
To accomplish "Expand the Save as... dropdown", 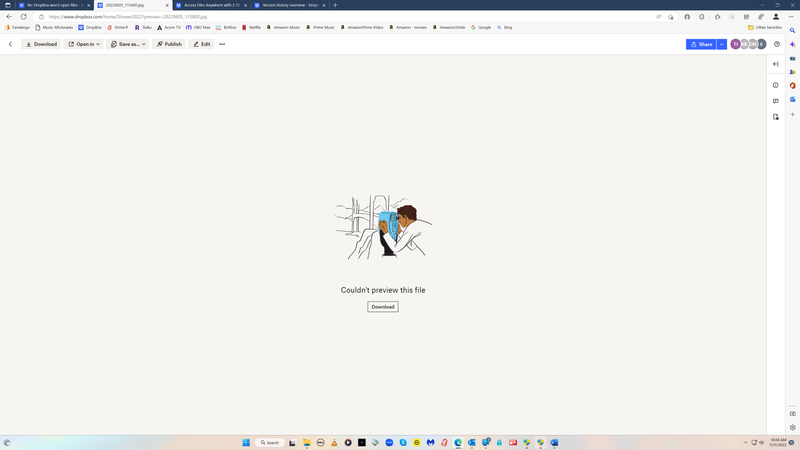I will 128,44.
